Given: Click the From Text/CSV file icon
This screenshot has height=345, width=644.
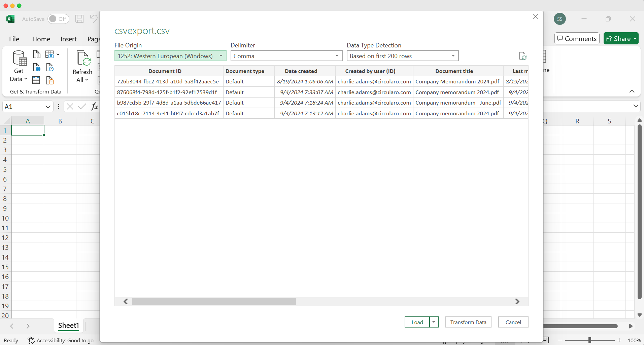Looking at the screenshot, I should point(37,54).
